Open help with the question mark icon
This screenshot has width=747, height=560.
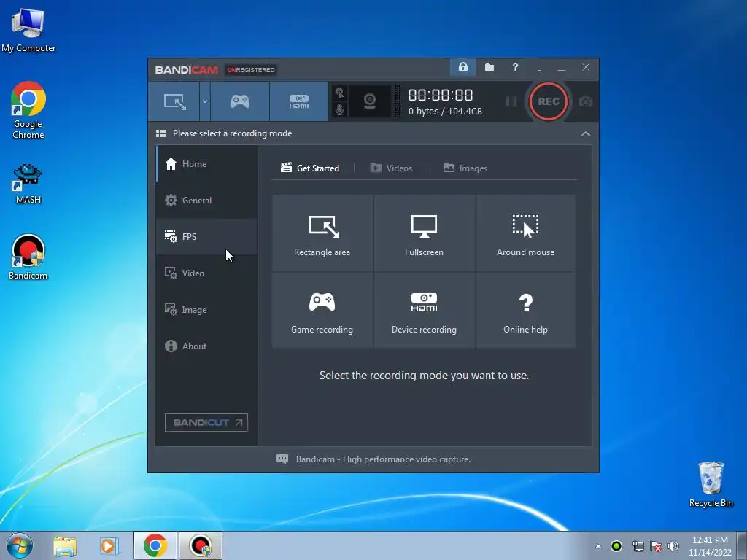515,67
